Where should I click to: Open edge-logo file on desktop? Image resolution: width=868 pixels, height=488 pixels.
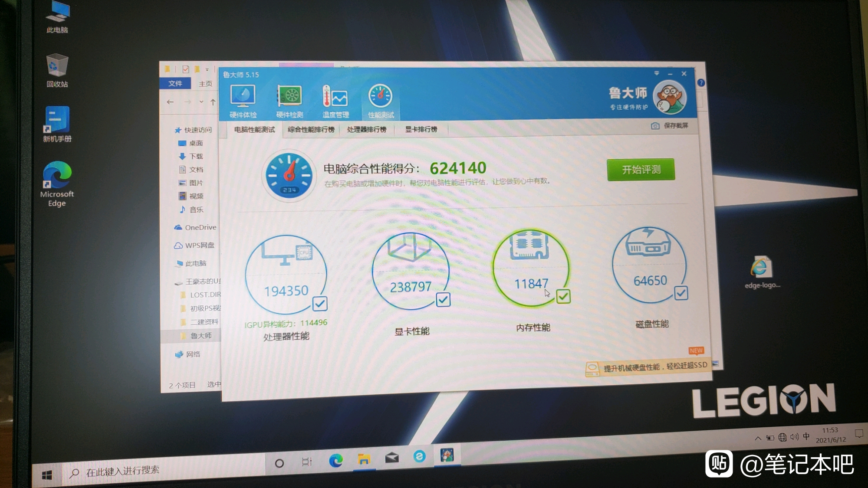point(762,273)
